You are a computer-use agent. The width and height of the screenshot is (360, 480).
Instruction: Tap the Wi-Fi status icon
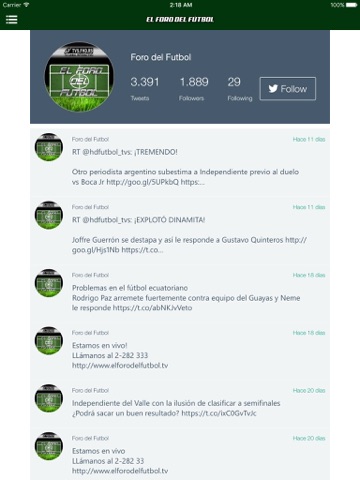tap(26, 5)
